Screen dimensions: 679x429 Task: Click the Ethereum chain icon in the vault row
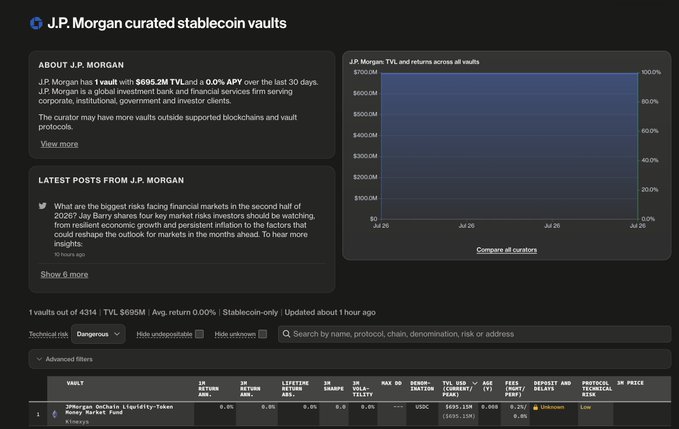(55, 414)
